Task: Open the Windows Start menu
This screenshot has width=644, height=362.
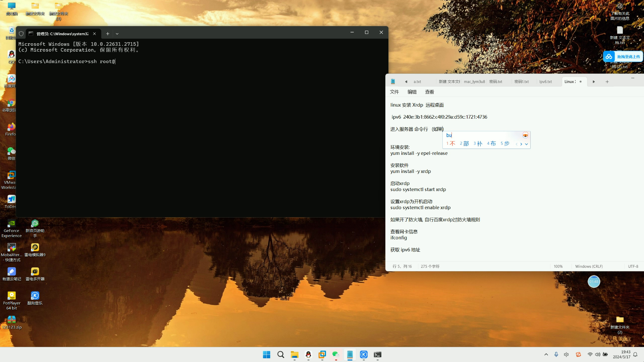Action: (267, 355)
